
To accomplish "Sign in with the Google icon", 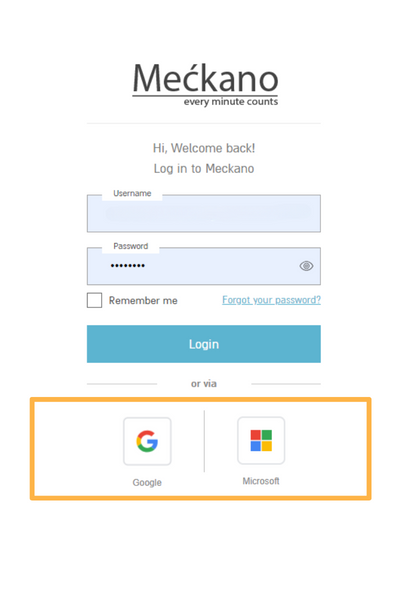I will (147, 441).
